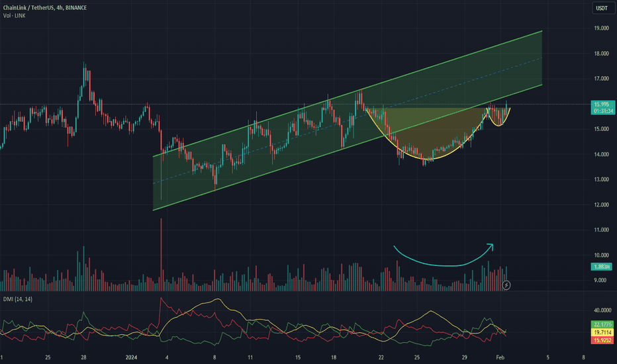Click the 28 date axis label
Screen dimensions: 617x364
83,357
